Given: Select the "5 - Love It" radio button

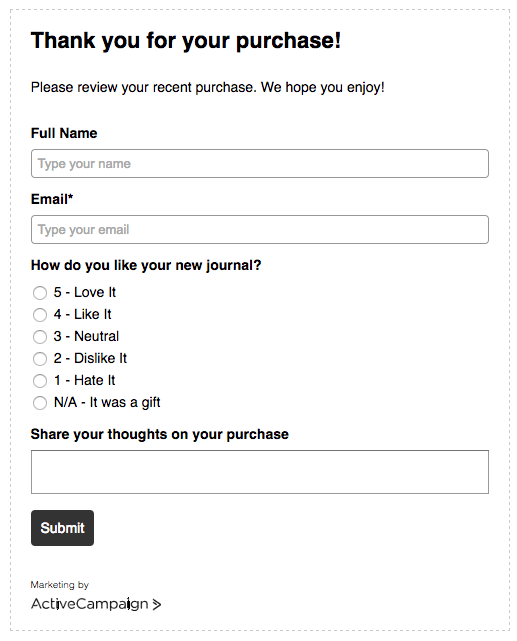Looking at the screenshot, I should click(40, 293).
